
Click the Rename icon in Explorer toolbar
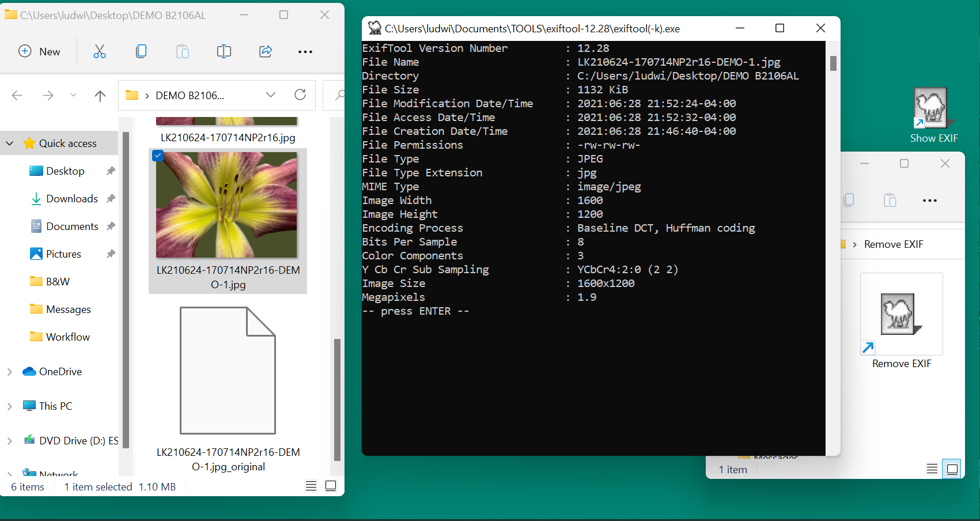(x=224, y=52)
